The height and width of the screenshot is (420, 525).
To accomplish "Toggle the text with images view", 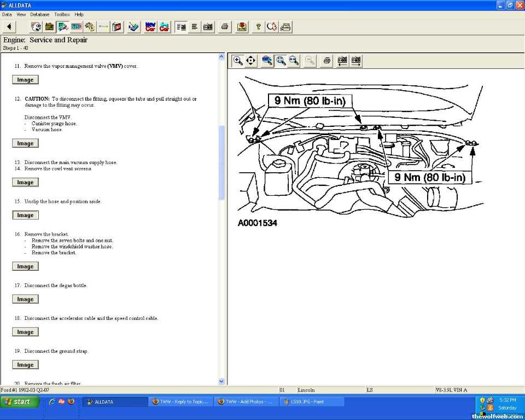I will (181, 27).
